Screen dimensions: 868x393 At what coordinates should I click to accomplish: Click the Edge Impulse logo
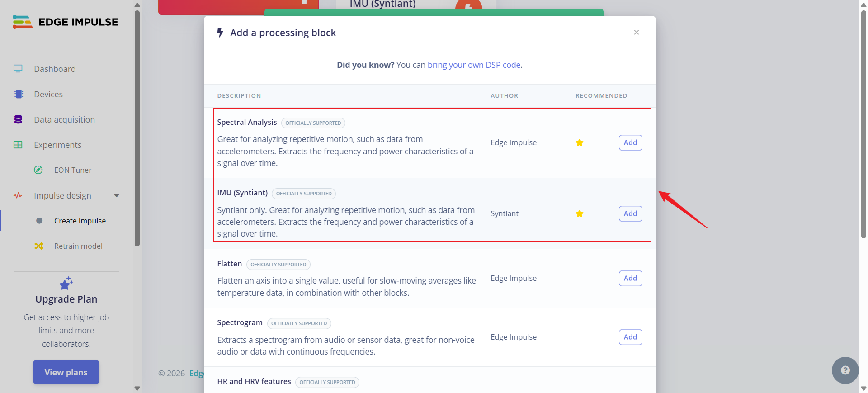point(66,22)
